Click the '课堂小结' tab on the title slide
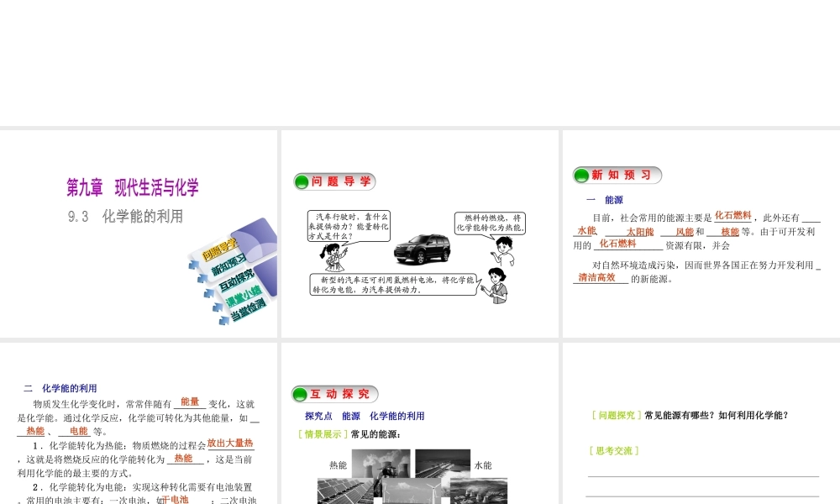This screenshot has height=504, width=840. [x=244, y=296]
